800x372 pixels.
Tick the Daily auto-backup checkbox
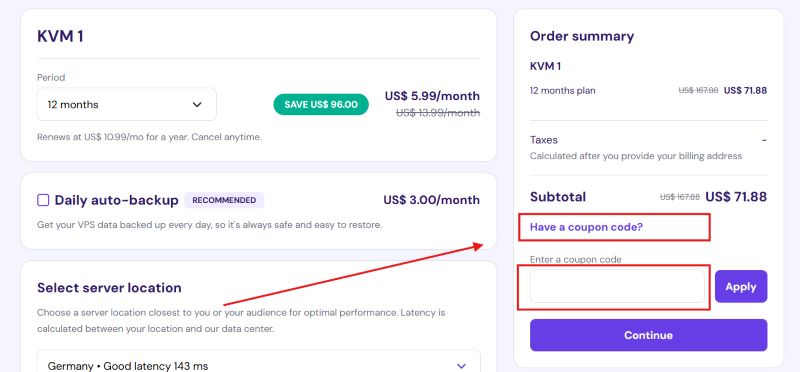[43, 200]
